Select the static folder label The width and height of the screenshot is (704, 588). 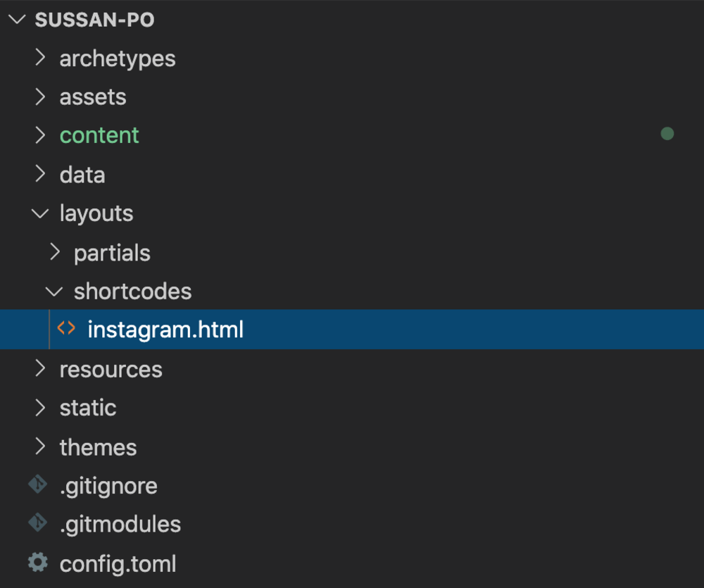coord(88,408)
